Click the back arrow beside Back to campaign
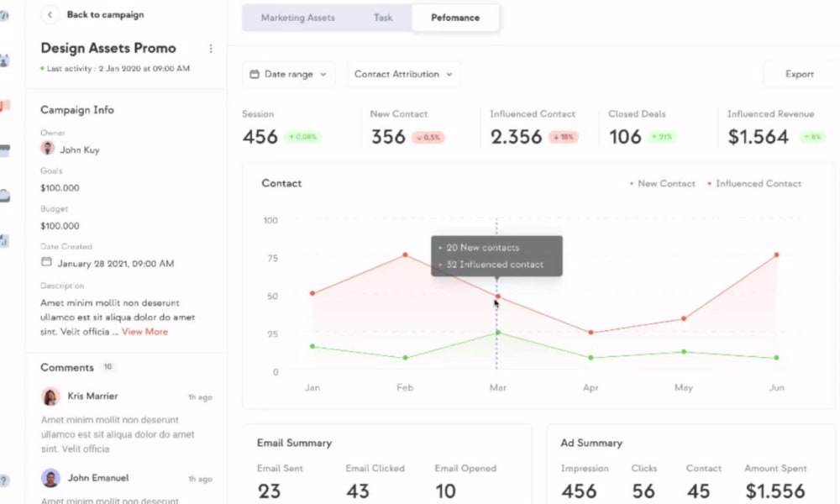The width and height of the screenshot is (840, 504). (x=50, y=14)
